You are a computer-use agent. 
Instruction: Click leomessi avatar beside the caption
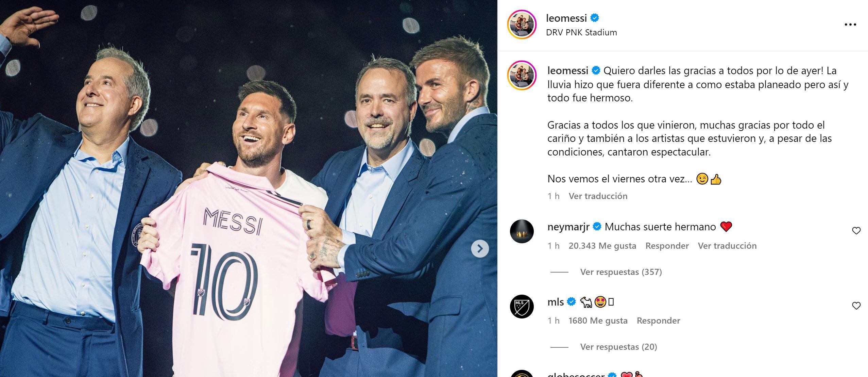[522, 76]
